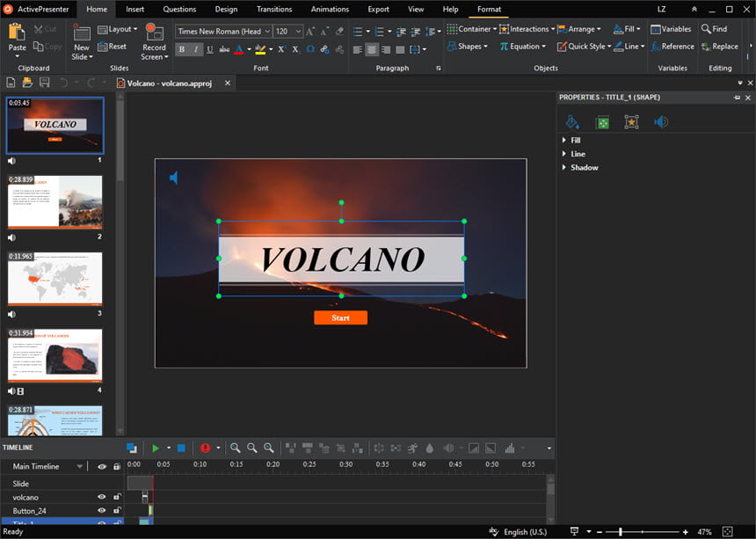
Task: Open Audio properties tab icon
Action: pyautogui.click(x=660, y=122)
